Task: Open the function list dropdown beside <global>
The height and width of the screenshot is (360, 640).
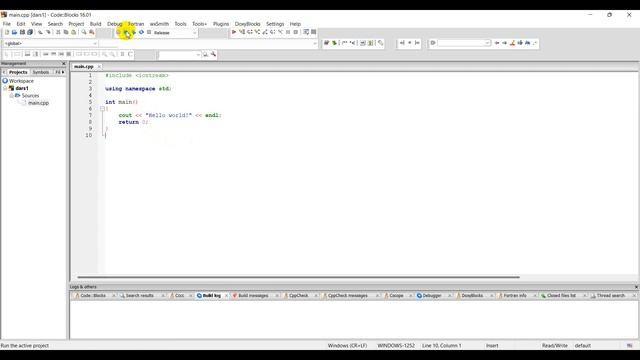Action: tap(315, 43)
